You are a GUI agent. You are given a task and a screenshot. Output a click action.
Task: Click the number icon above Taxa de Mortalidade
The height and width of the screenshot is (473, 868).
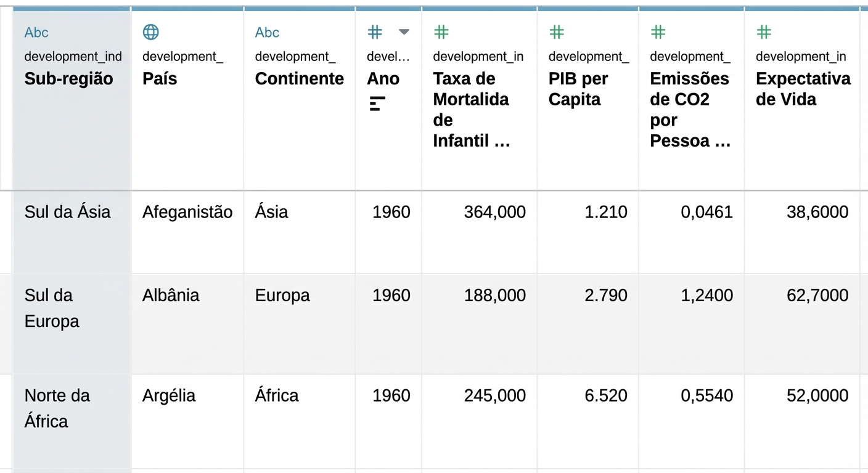click(441, 32)
